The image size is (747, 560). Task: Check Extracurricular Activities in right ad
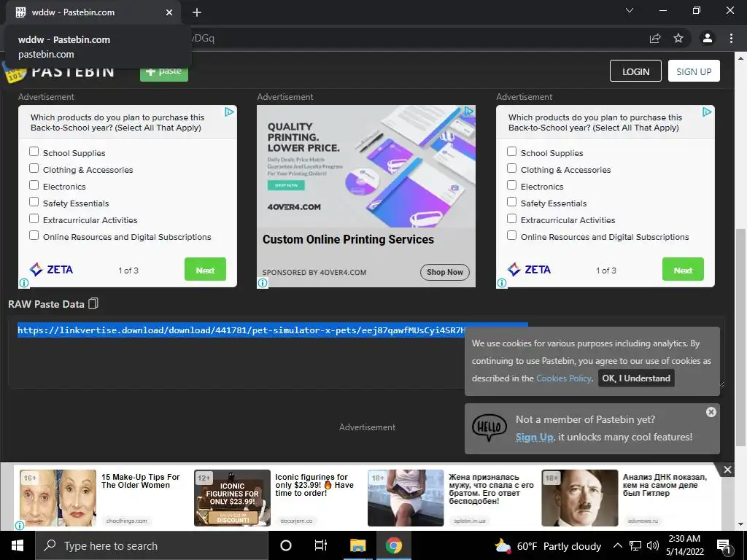click(511, 219)
